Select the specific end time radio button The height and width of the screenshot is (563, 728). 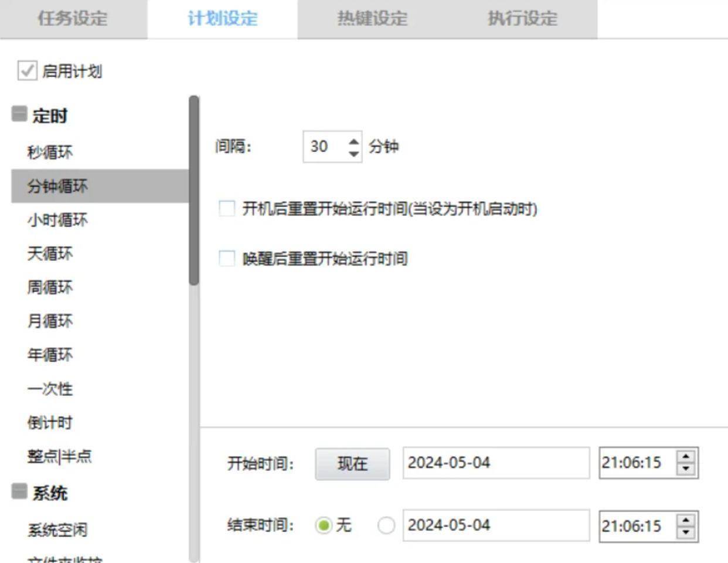385,525
